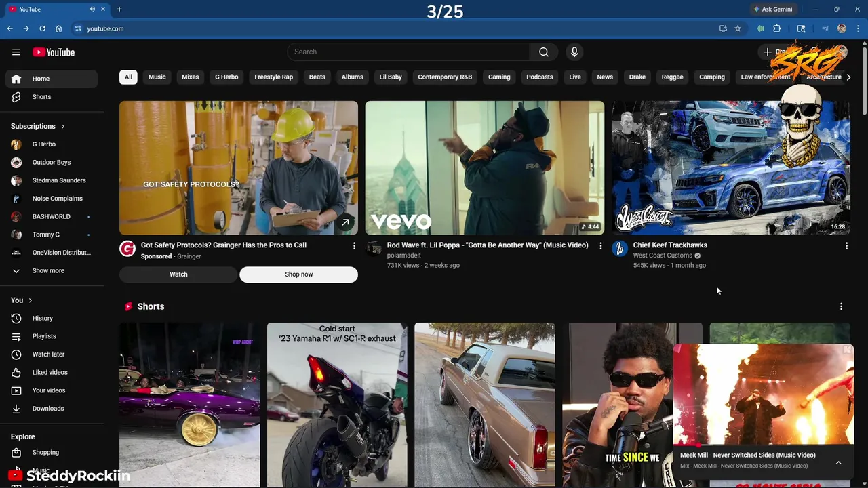Click the Watch button on Grainger ad
This screenshot has width=868, height=488.
(178, 274)
